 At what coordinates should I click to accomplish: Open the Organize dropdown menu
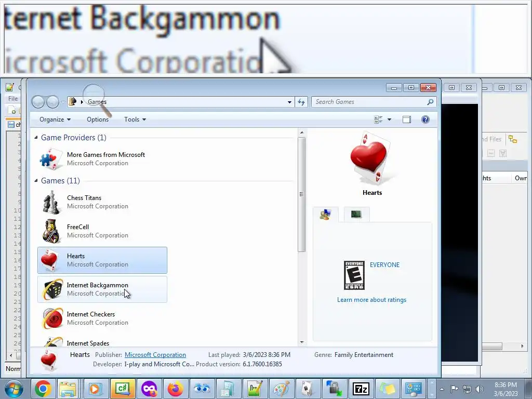[55, 119]
